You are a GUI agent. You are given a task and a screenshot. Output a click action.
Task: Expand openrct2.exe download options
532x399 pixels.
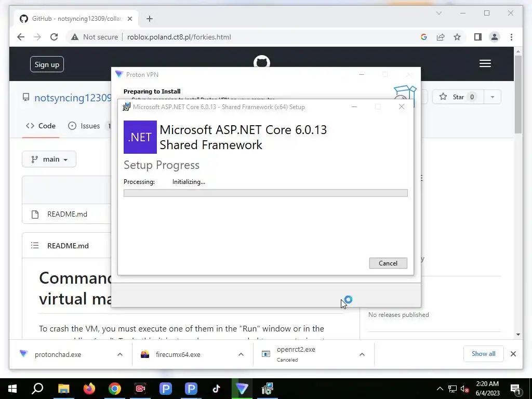point(362,354)
